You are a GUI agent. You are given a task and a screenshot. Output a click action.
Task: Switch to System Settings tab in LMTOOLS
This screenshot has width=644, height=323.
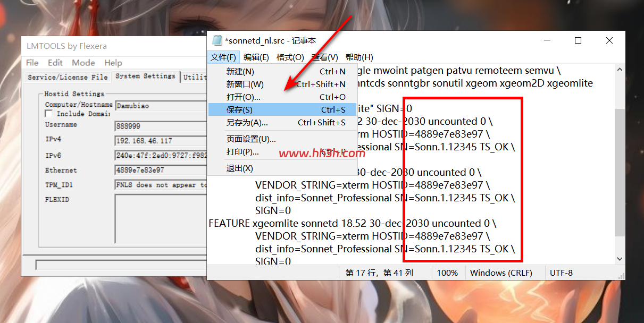pos(145,76)
